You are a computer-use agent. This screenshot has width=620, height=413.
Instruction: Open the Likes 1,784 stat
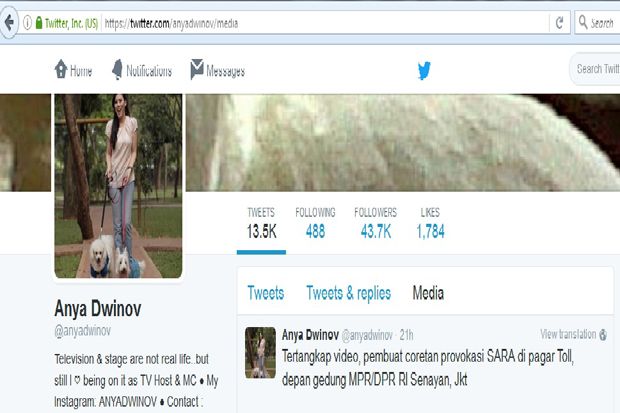coord(430,224)
